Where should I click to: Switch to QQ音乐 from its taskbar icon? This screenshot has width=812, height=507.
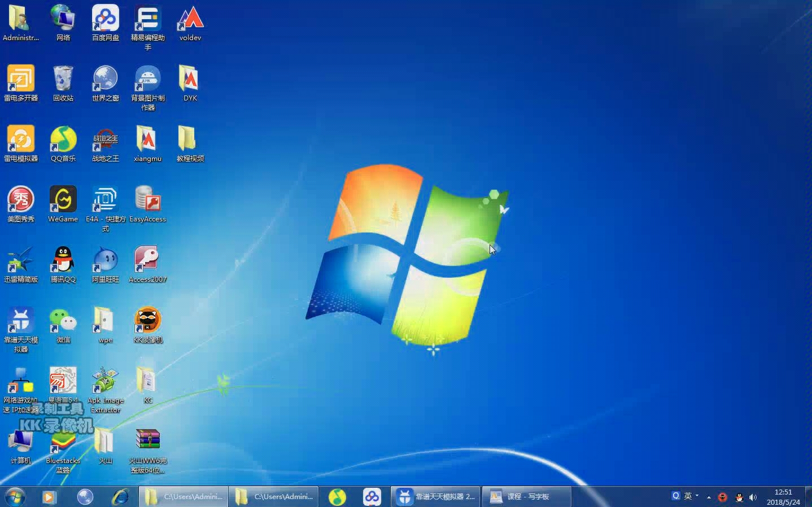337,497
